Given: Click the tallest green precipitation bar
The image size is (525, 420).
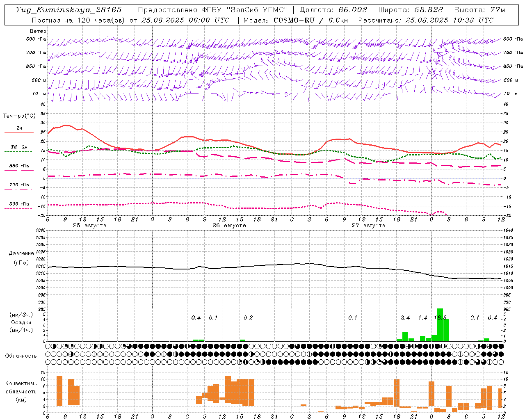Looking at the screenshot, I should pyautogui.click(x=440, y=325).
